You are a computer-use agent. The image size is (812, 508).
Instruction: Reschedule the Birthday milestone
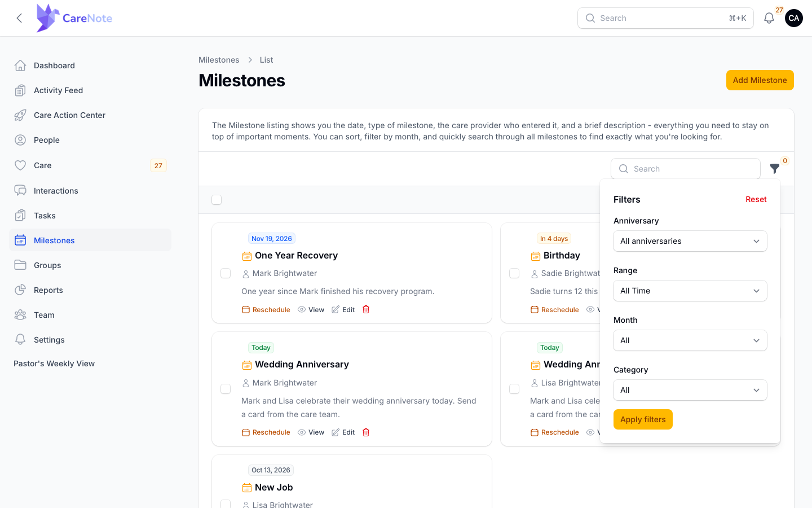[x=555, y=309]
